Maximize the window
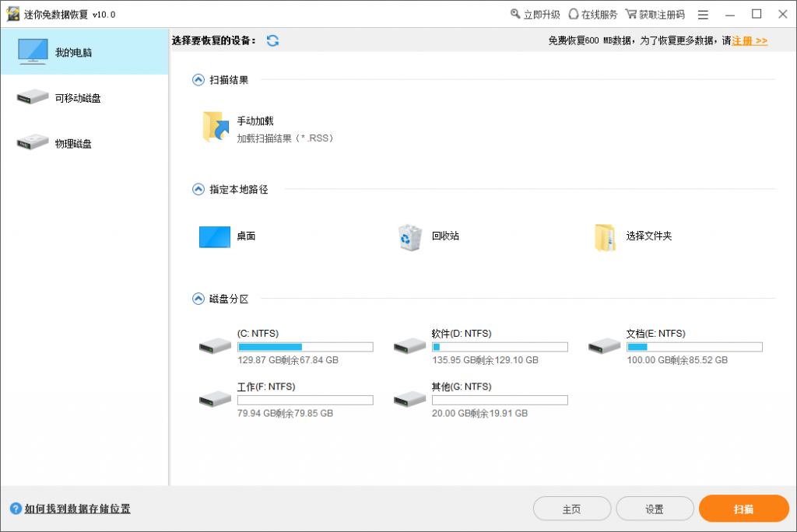The image size is (797, 532). pos(757,14)
